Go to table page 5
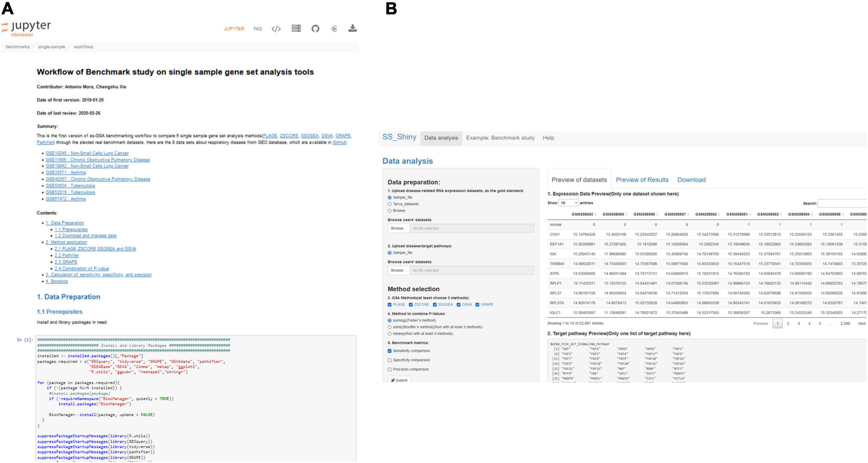This screenshot has width=868, height=463. pyautogui.click(x=820, y=324)
